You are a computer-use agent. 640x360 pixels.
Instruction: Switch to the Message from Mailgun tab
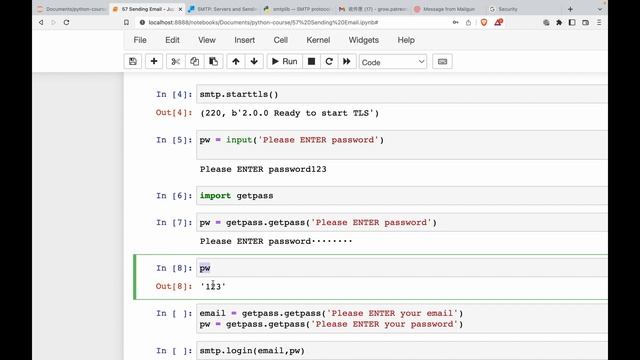coord(447,9)
